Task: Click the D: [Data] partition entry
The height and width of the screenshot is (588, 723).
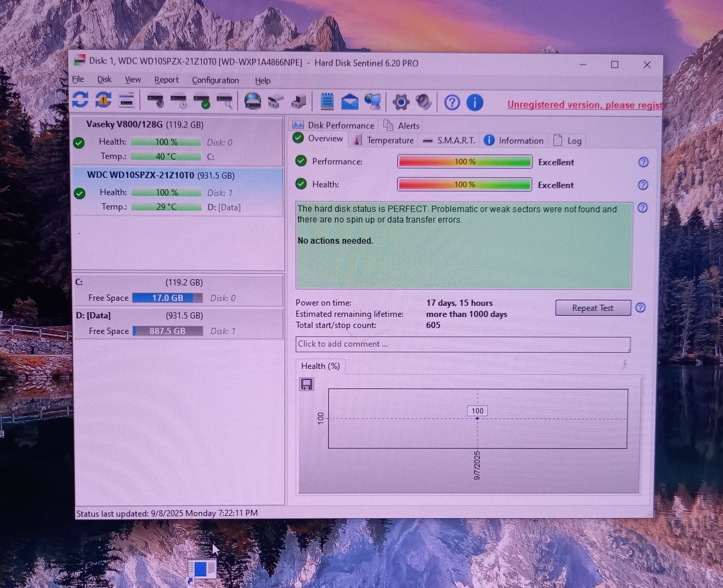Action: [179, 323]
